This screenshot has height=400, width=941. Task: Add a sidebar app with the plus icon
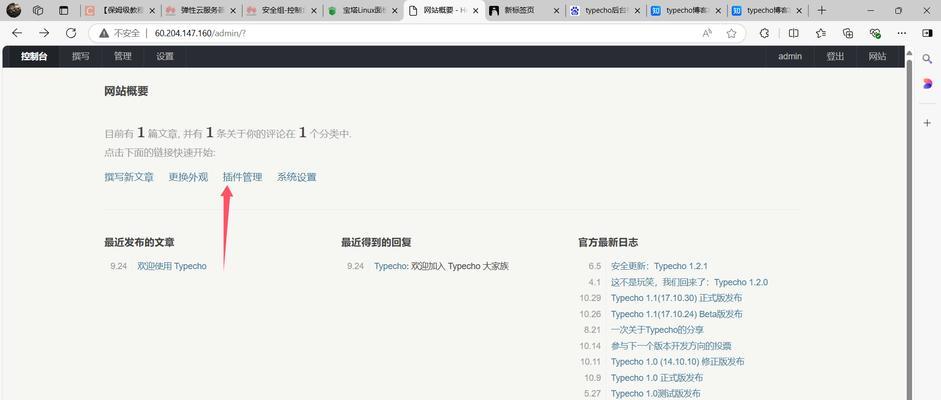927,122
